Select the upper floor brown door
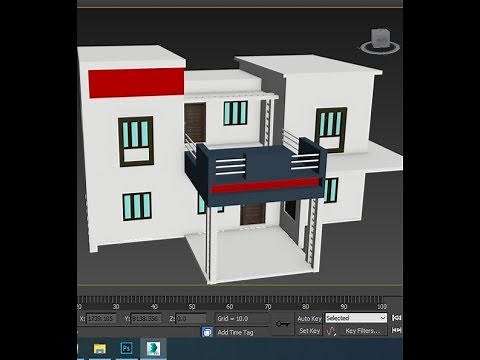480x360 pixels. (195, 123)
